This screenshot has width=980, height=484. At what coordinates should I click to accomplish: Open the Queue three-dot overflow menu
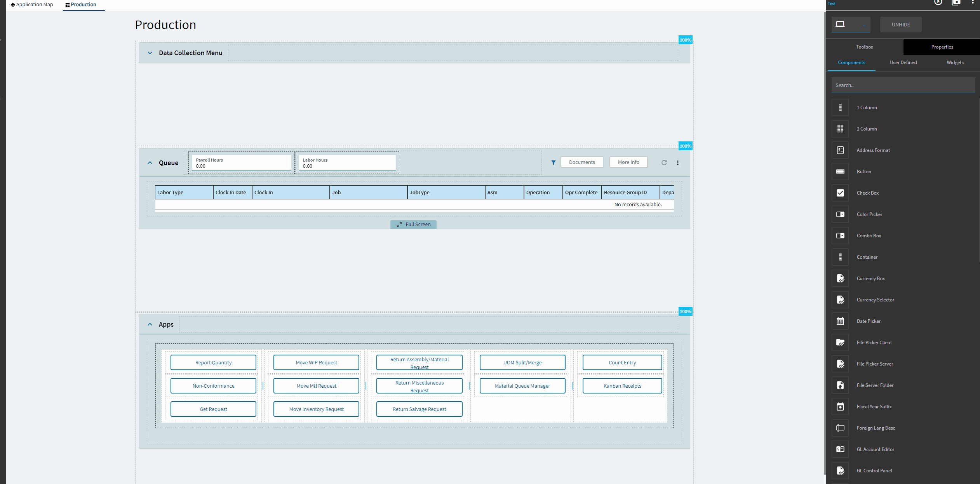tap(678, 163)
